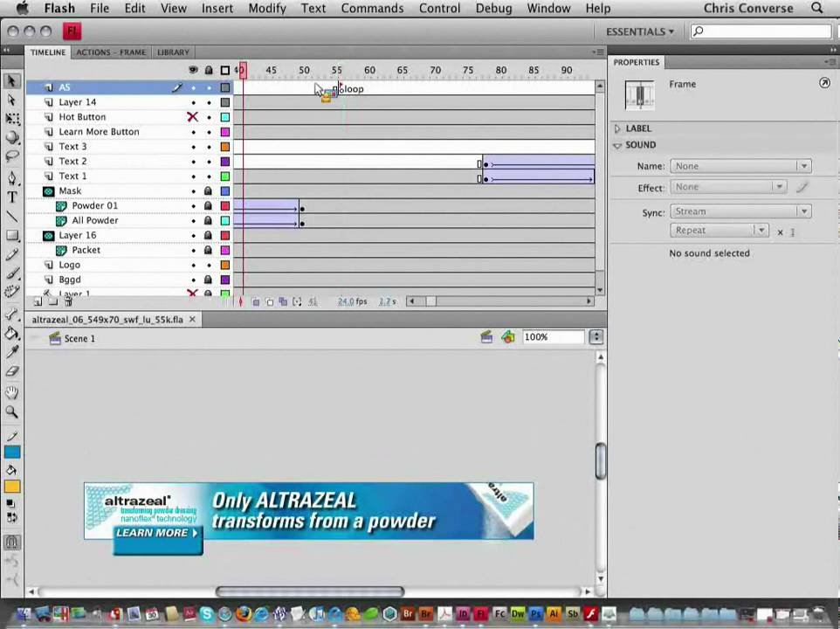
Task: Toggle outline view for Logo layer
Action: [225, 266]
